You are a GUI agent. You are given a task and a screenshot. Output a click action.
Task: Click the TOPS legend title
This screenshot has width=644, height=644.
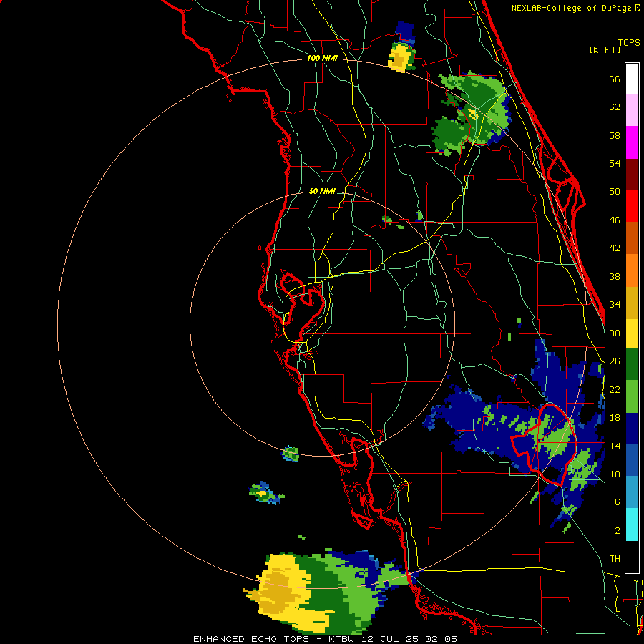[x=629, y=42]
